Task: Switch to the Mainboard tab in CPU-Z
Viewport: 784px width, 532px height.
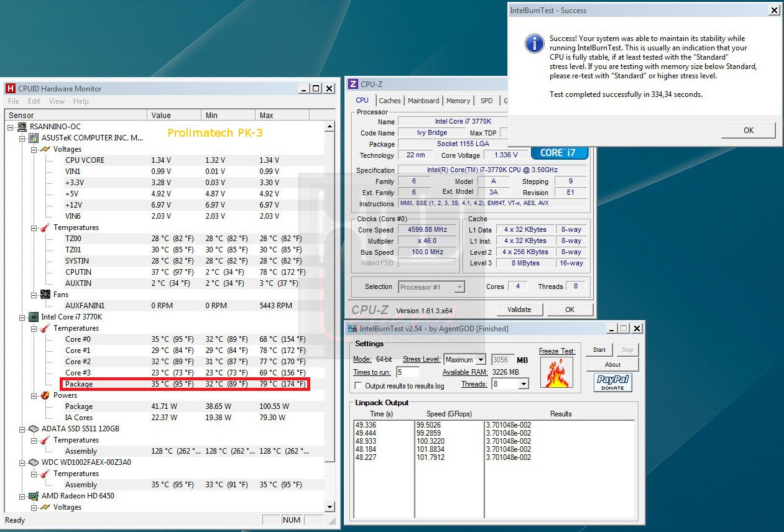Action: (423, 101)
